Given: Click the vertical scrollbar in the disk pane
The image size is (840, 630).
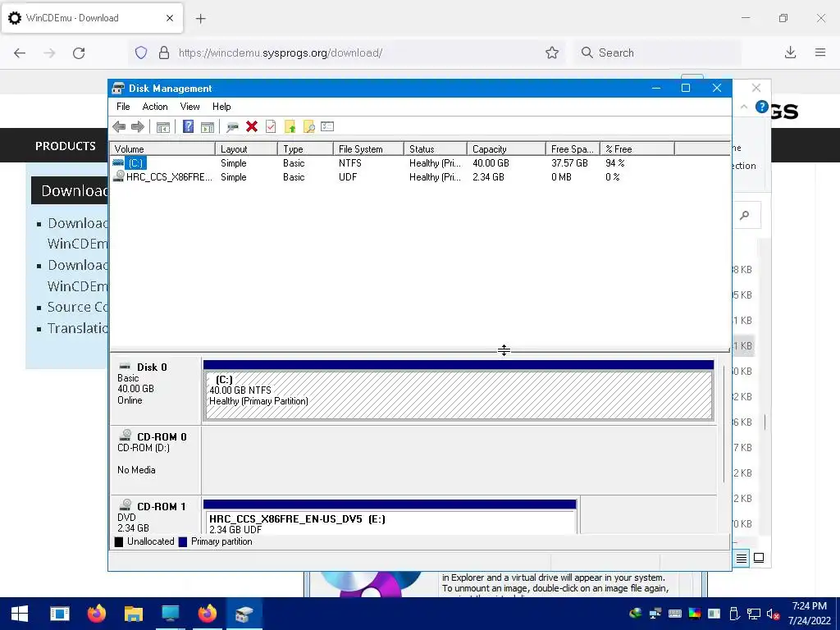Looking at the screenshot, I should (x=724, y=423).
